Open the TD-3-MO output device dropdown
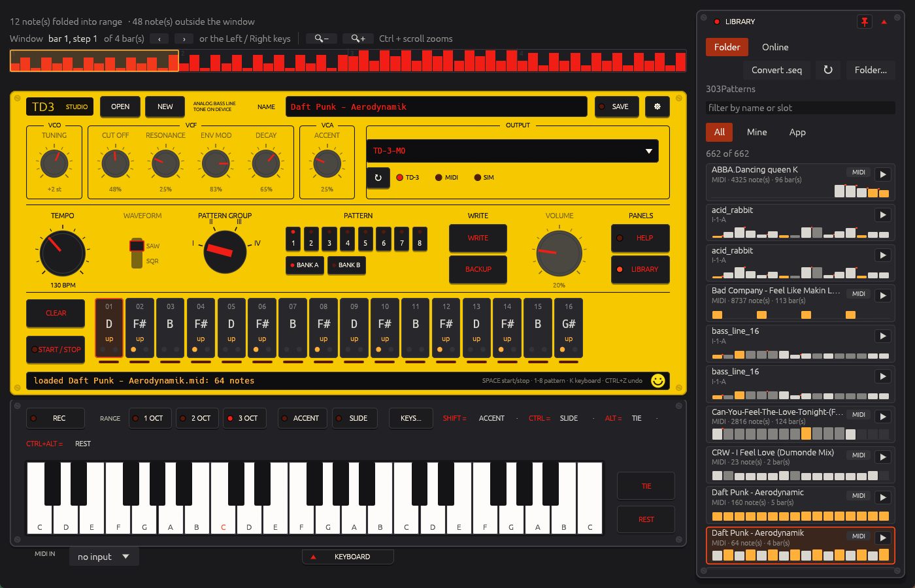 (x=512, y=151)
